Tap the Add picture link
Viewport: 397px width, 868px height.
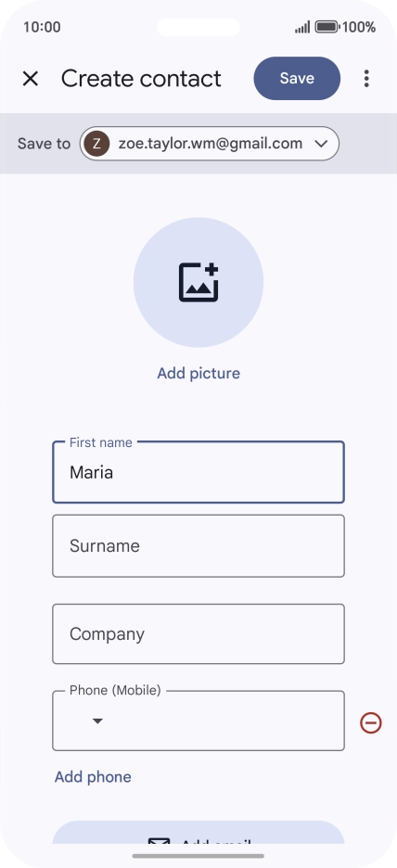coord(198,373)
